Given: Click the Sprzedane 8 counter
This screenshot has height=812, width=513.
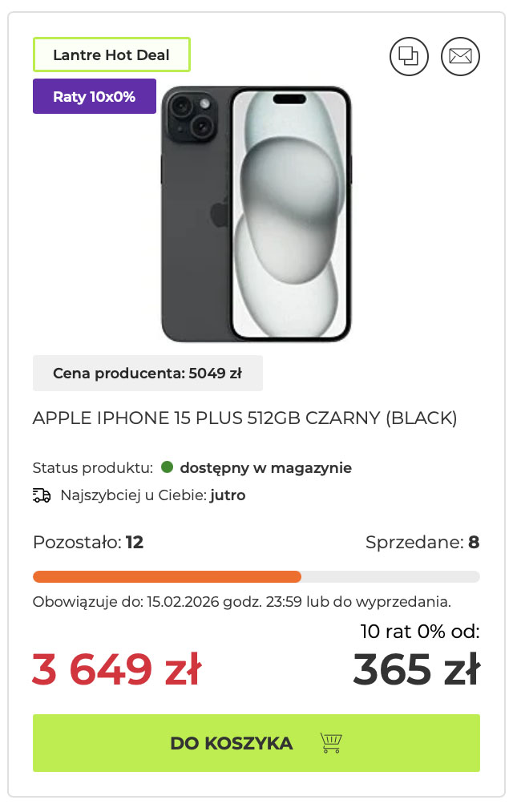Looking at the screenshot, I should click(422, 543).
